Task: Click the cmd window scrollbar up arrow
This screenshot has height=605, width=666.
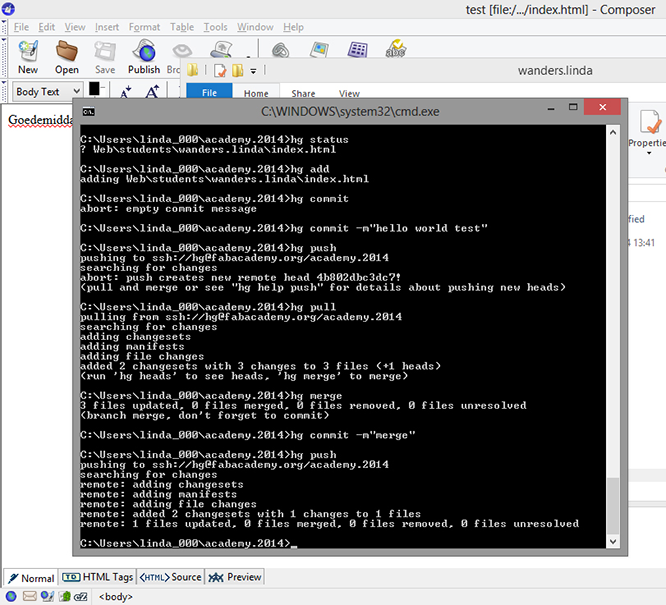Action: pyautogui.click(x=612, y=132)
